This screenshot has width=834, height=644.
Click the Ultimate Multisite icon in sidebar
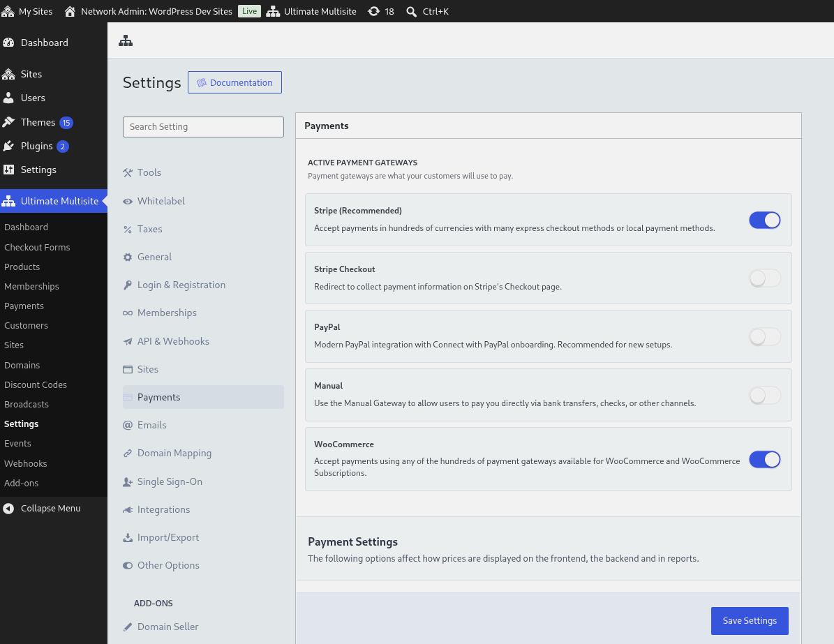[8, 201]
